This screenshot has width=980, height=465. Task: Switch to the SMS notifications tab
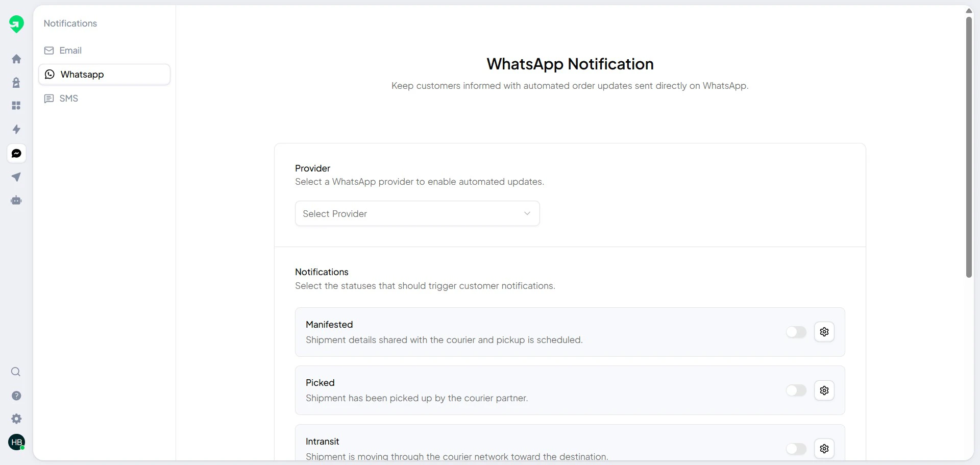click(x=69, y=98)
